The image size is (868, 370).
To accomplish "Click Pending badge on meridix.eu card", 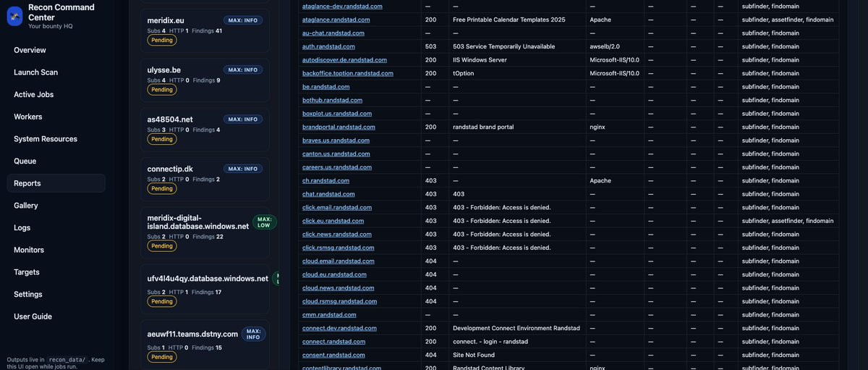I will tap(162, 41).
